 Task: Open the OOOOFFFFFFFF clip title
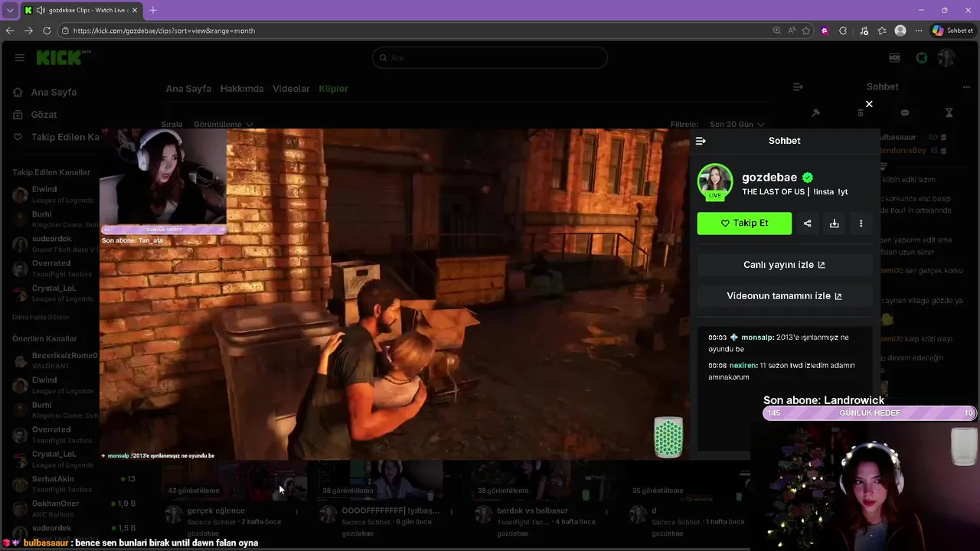point(390,510)
